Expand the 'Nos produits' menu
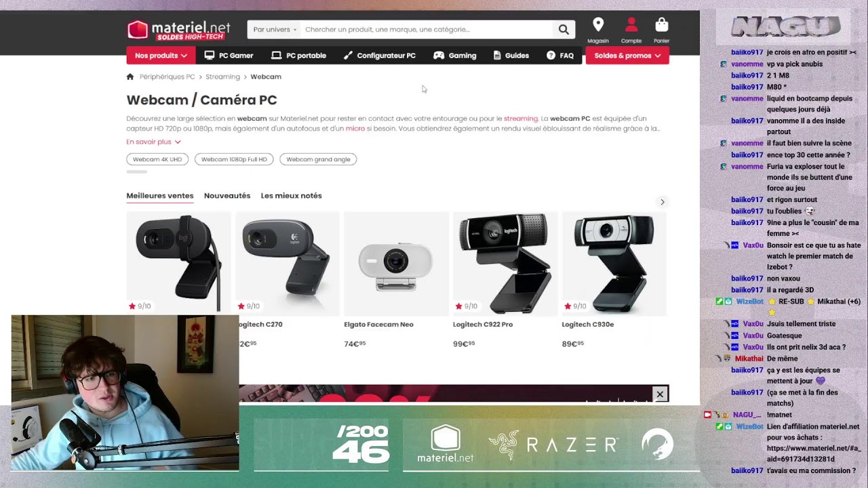The height and width of the screenshot is (488, 868). pos(161,56)
